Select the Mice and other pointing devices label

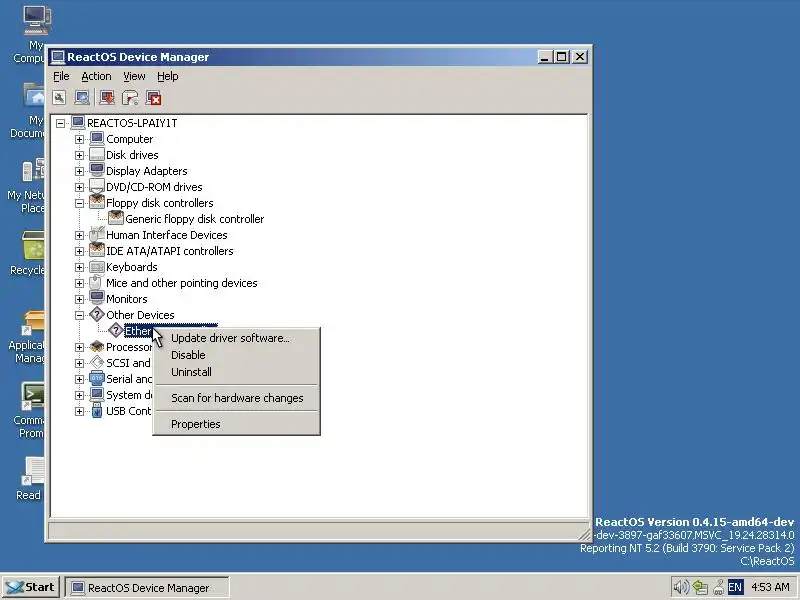point(182,283)
